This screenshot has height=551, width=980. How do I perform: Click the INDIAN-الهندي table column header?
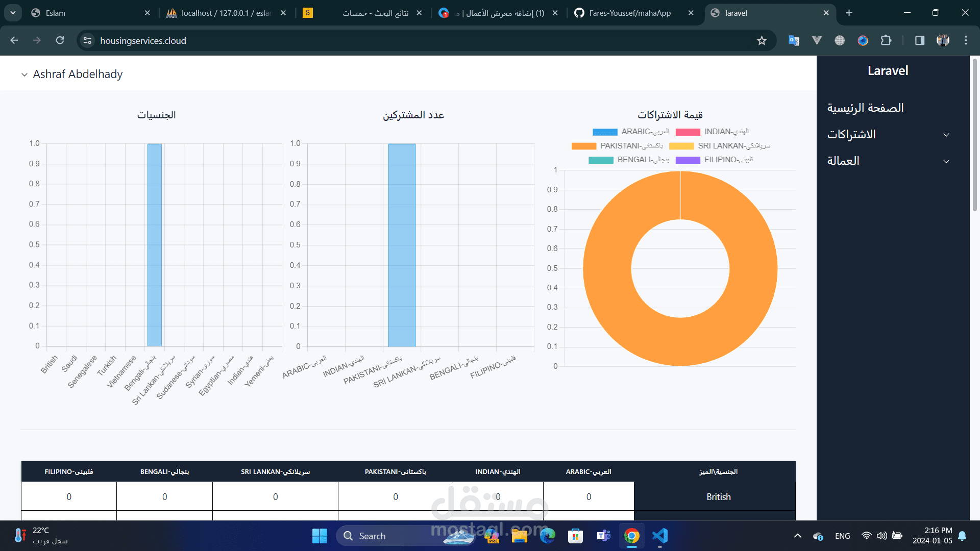[x=498, y=471]
